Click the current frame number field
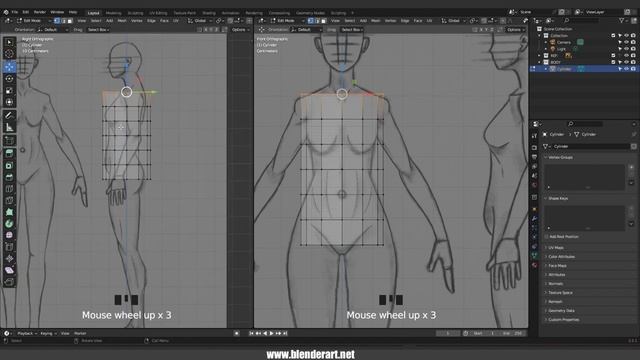Screen dimensions: 640x360 (x=448, y=333)
